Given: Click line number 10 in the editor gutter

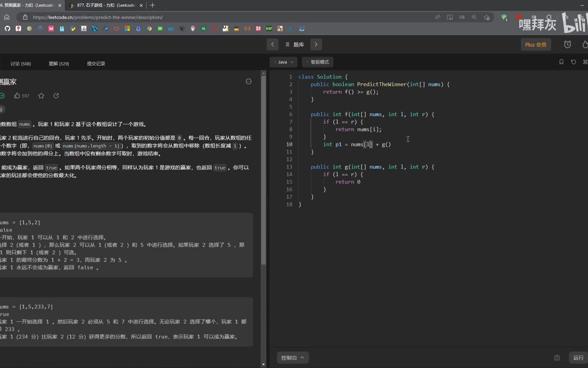Looking at the screenshot, I should tap(289, 144).
